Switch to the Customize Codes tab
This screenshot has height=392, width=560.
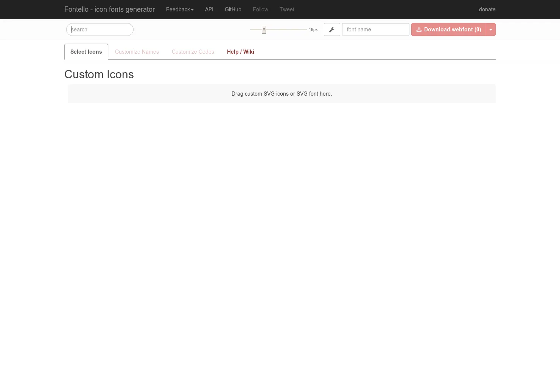(193, 52)
